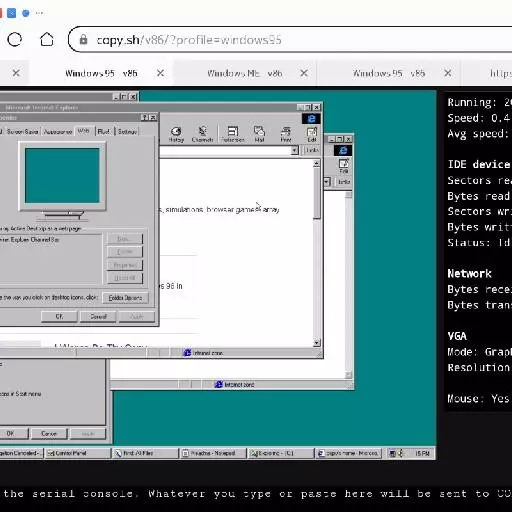Screen dimensions: 512x512
Task: Click the IE logo in the rear window
Action: [343, 150]
